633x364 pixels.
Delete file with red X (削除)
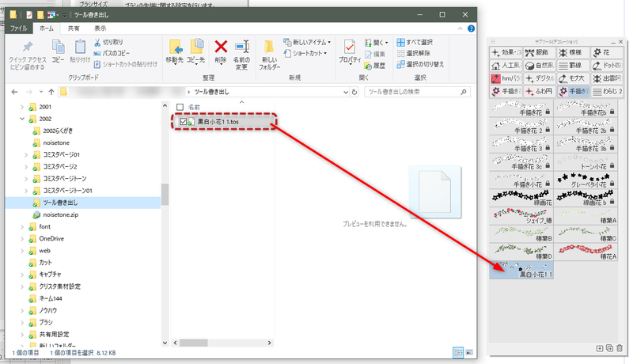click(x=221, y=51)
